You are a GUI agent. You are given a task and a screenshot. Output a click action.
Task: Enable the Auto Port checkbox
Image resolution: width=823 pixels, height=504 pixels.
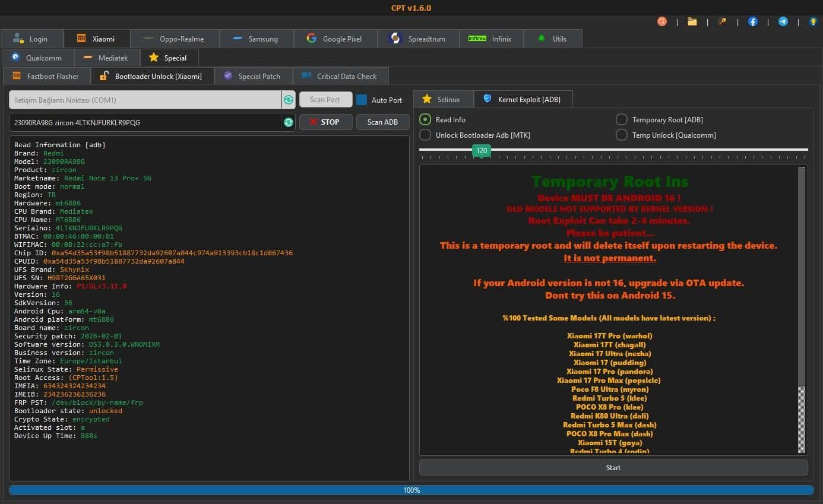coord(362,100)
